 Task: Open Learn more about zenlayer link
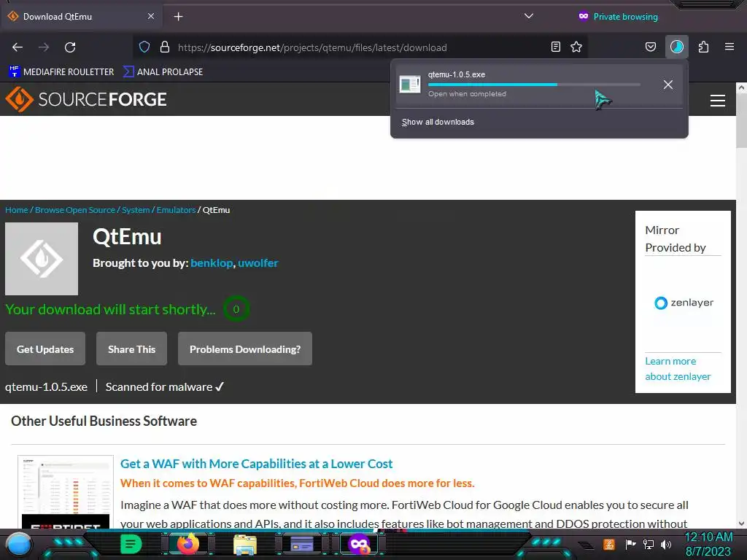pos(678,368)
